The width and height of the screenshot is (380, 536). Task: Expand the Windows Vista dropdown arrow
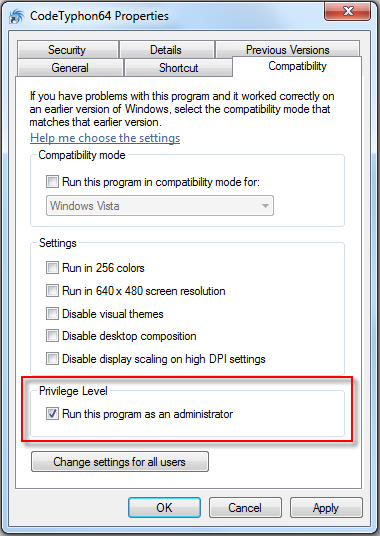(265, 206)
